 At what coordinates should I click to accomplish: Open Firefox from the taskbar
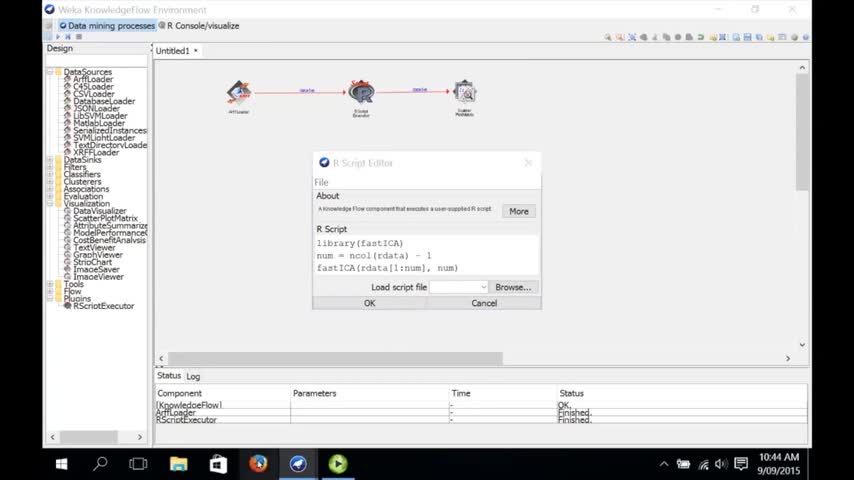258,464
